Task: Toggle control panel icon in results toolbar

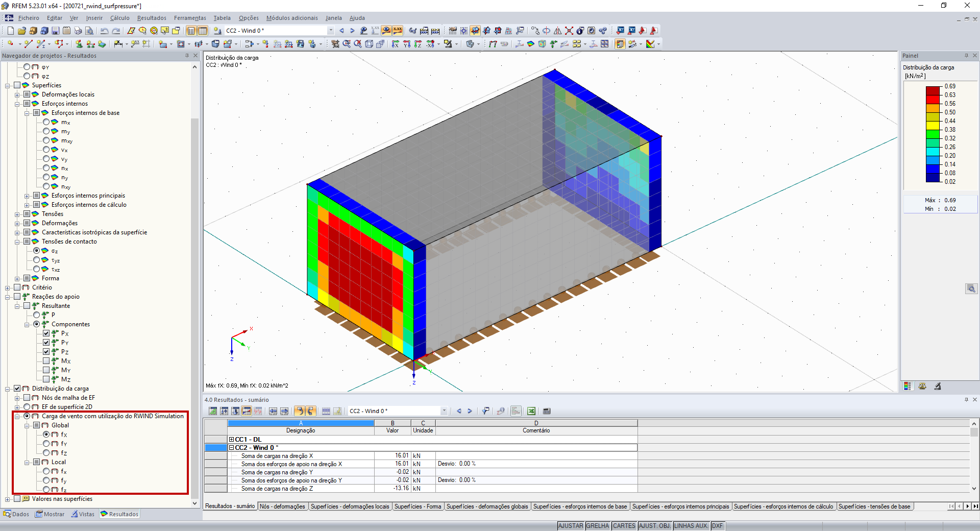Action: (620, 44)
